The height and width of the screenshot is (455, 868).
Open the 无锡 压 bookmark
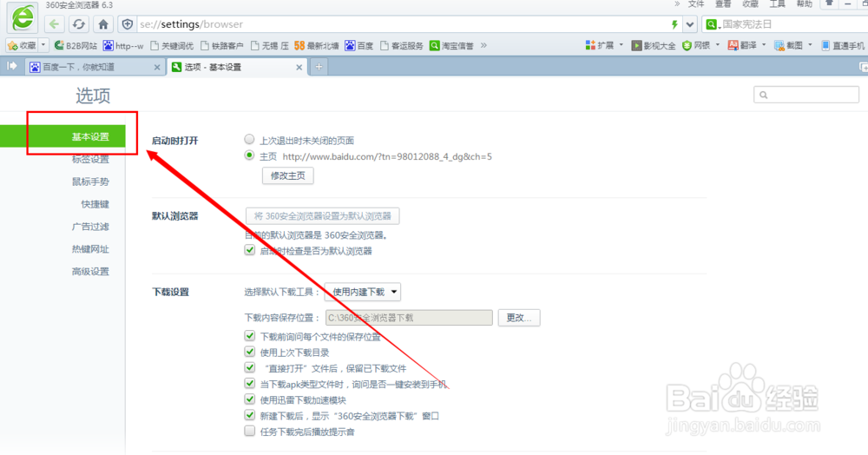tap(269, 45)
